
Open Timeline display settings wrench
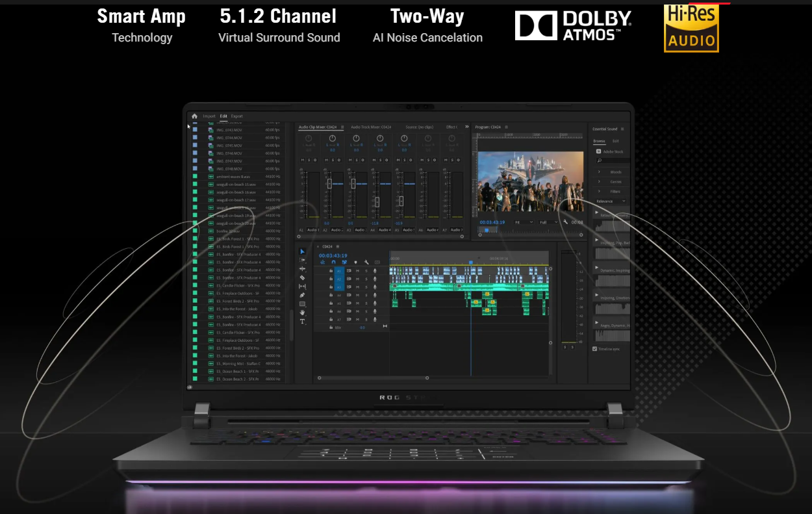coord(366,262)
